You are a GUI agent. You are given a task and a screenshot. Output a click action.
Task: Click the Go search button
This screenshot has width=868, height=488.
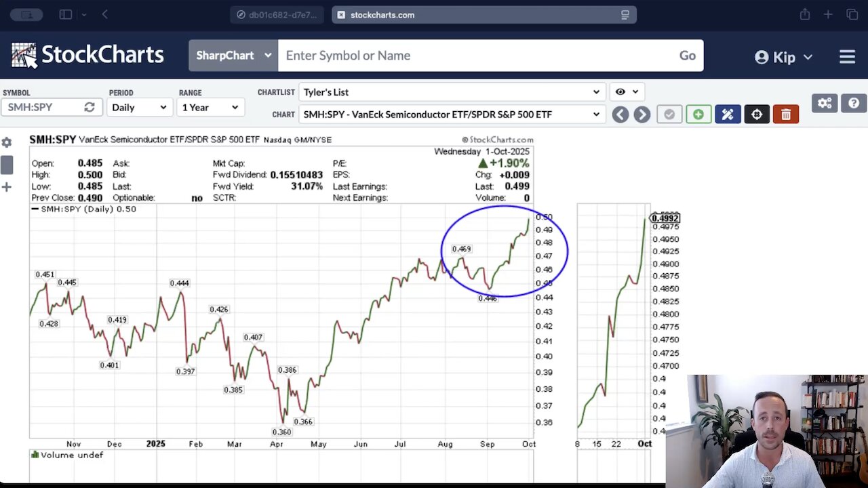688,56
